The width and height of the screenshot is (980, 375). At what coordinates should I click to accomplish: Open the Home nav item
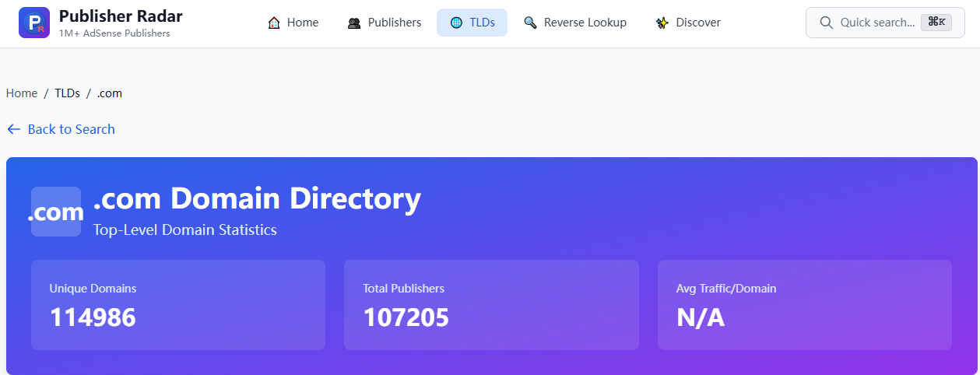pyautogui.click(x=293, y=23)
